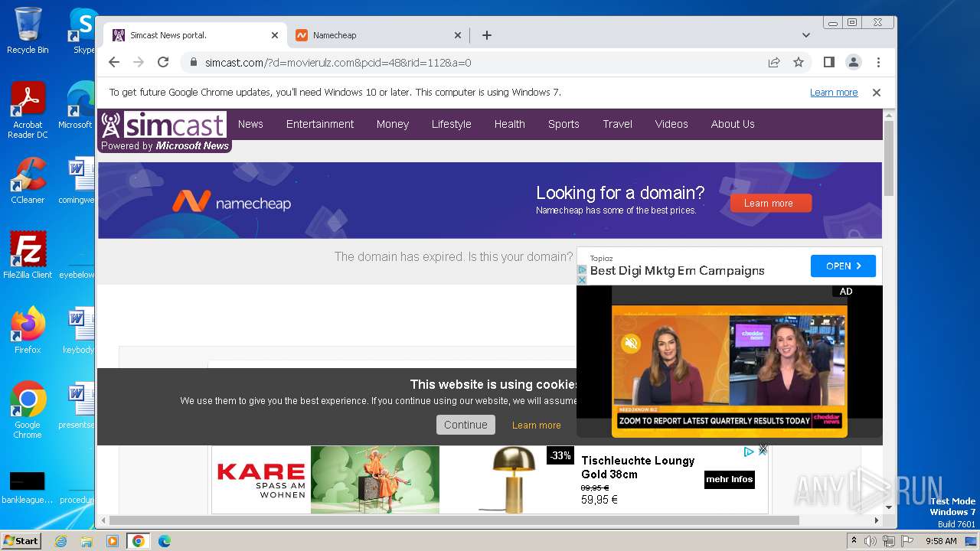
Task: Open the Travel section
Action: pos(617,124)
